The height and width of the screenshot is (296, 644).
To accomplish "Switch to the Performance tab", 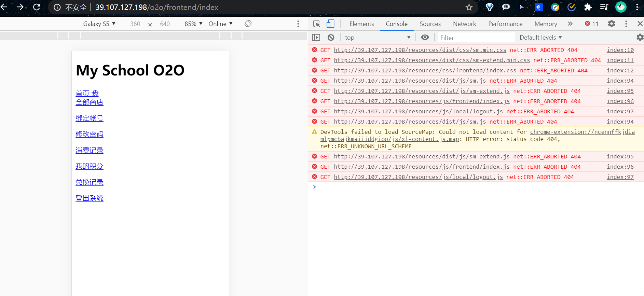I will (505, 24).
